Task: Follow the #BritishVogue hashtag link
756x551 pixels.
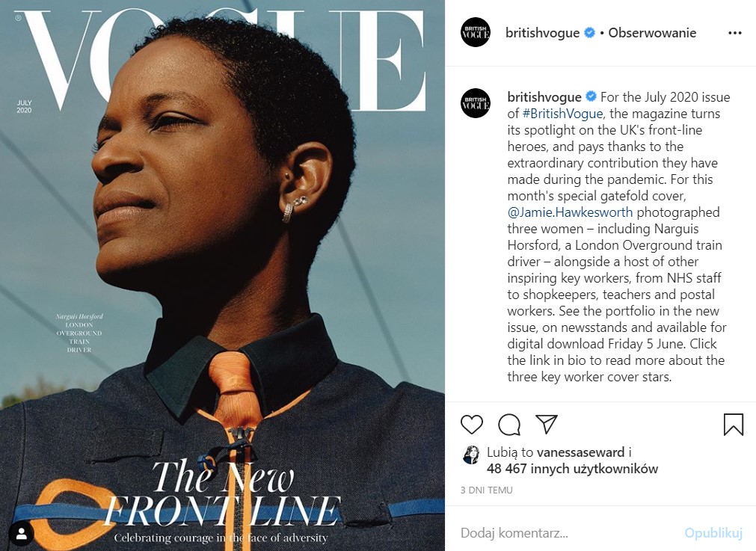Action: pyautogui.click(x=562, y=114)
